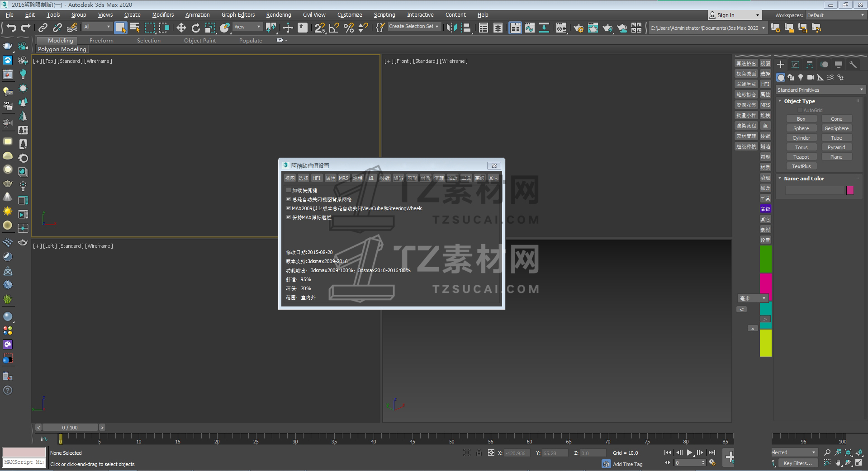Click the Key Filters button

pos(797,463)
